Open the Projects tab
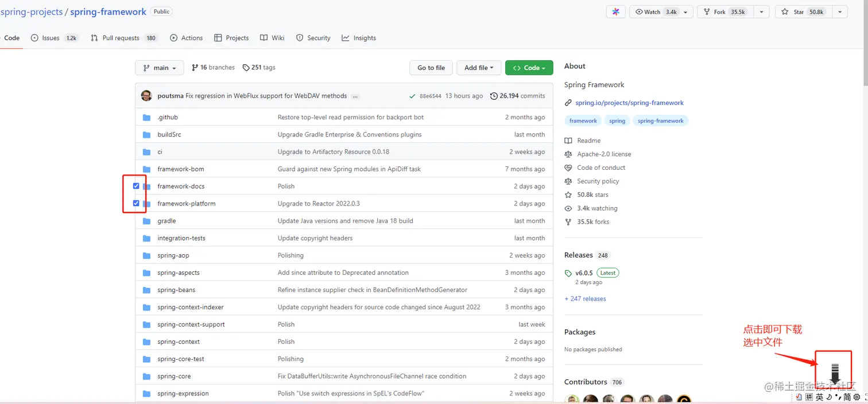Image resolution: width=868 pixels, height=404 pixels. pyautogui.click(x=231, y=38)
